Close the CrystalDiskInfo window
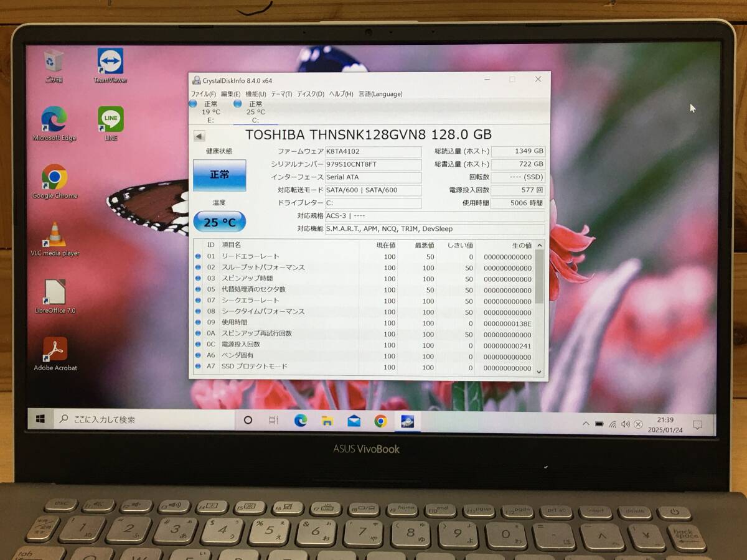The image size is (747, 560). tap(538, 80)
